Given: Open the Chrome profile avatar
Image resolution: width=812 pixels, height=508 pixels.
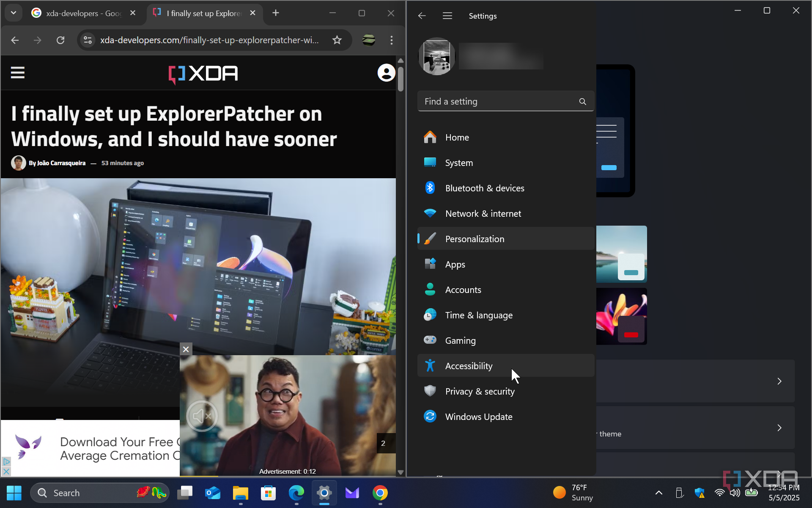Looking at the screenshot, I should 369,40.
